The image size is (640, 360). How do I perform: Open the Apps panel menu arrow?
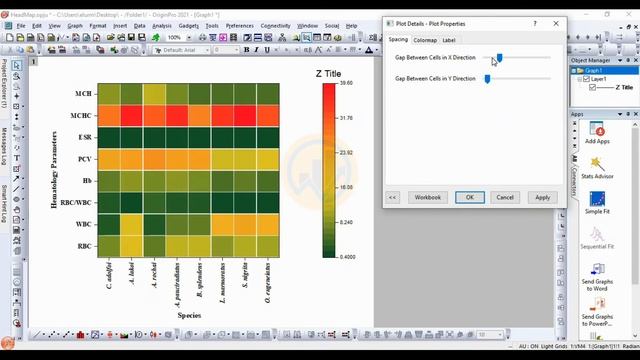pos(620,114)
